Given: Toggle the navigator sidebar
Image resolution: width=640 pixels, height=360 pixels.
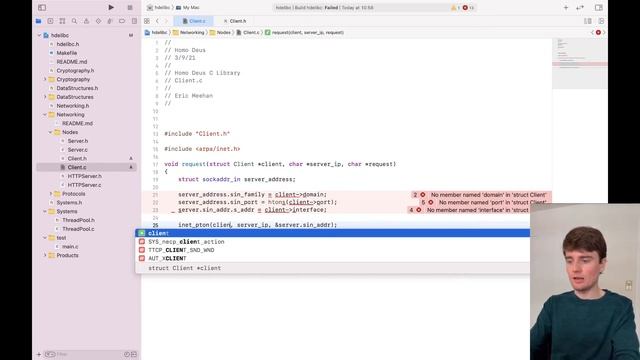Looking at the screenshot, I should (42, 7).
